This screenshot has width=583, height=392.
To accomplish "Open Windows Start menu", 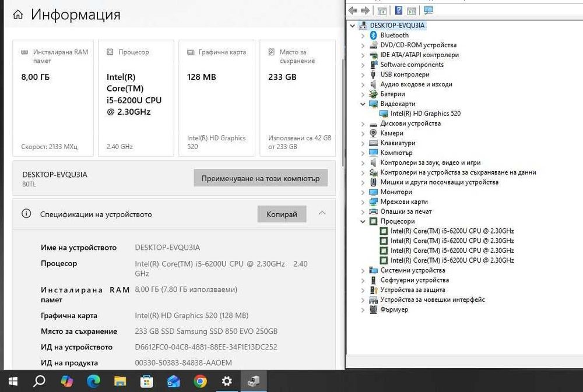I will coord(13,382).
